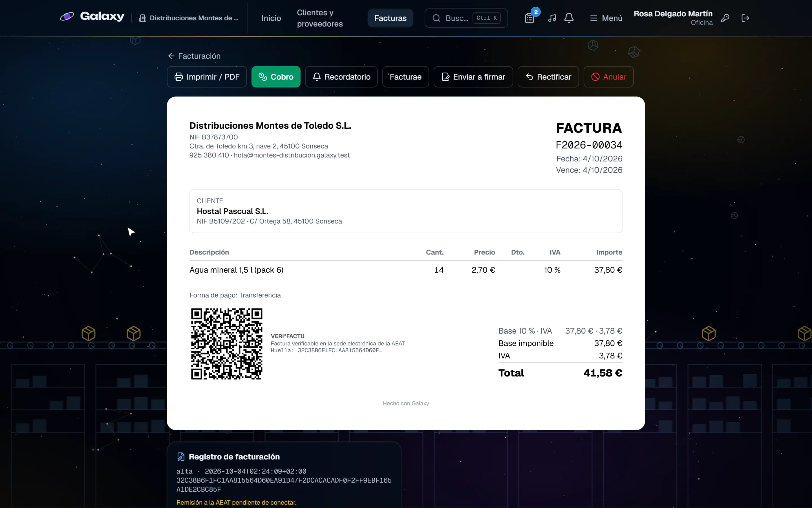The height and width of the screenshot is (508, 812).
Task: Click the key icon next to user name
Action: click(x=725, y=18)
